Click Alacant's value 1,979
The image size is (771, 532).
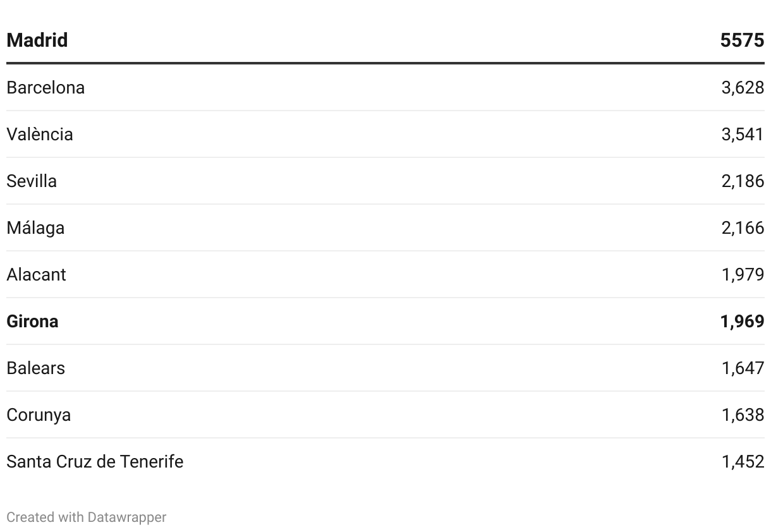743,274
